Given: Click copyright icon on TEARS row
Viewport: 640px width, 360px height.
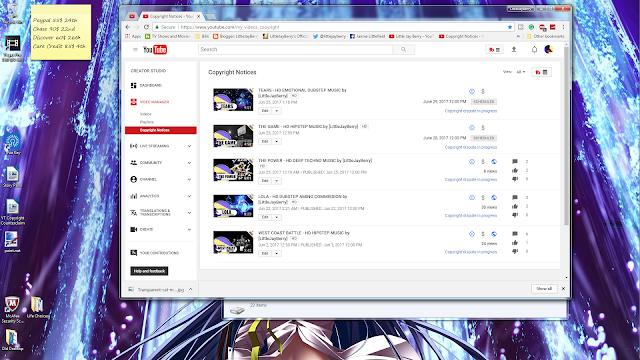Looking at the screenshot, I should click(x=472, y=91).
